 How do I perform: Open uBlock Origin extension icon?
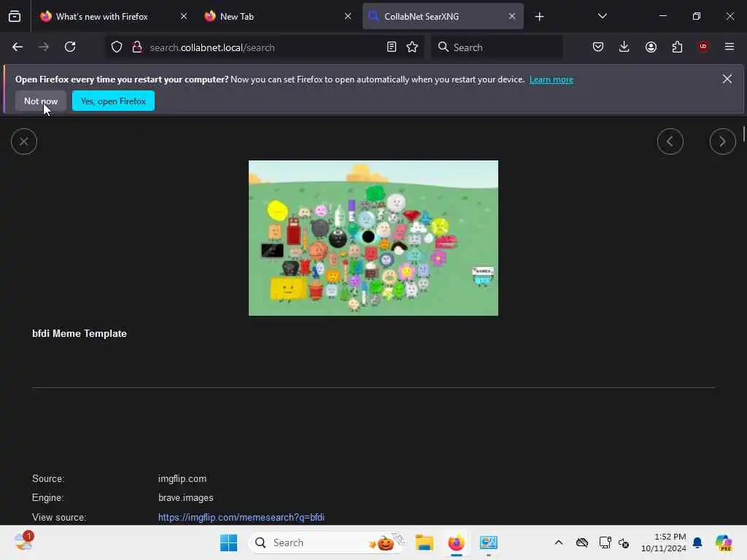click(703, 47)
